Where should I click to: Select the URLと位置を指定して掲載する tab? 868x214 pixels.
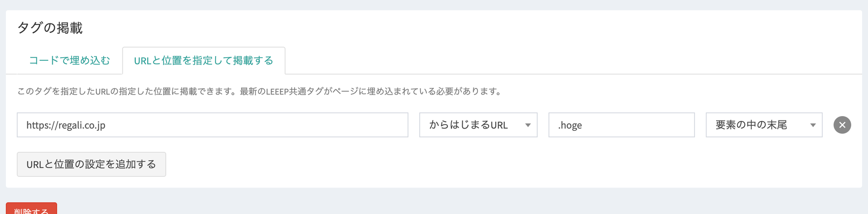tap(204, 61)
